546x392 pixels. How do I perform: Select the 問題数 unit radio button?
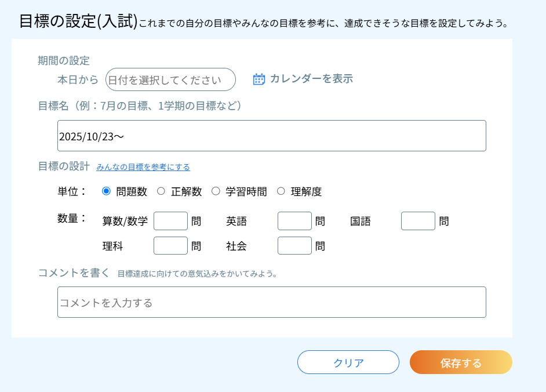click(x=106, y=191)
